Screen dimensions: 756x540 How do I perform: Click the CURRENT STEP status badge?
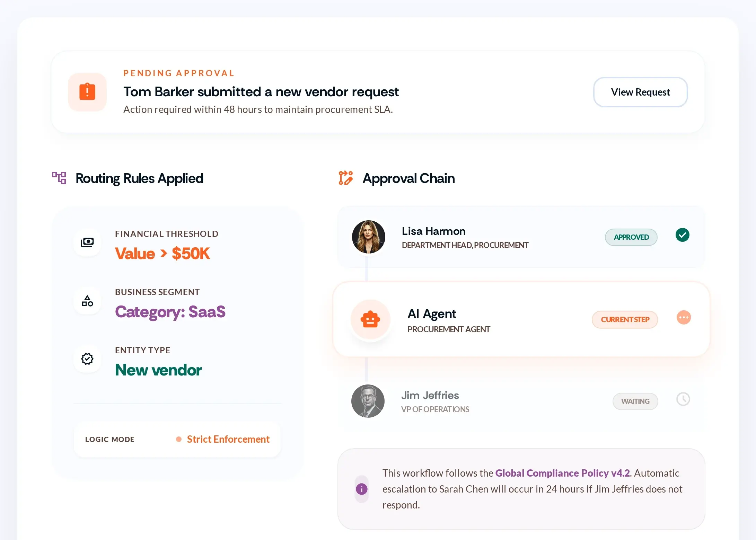[x=625, y=319]
